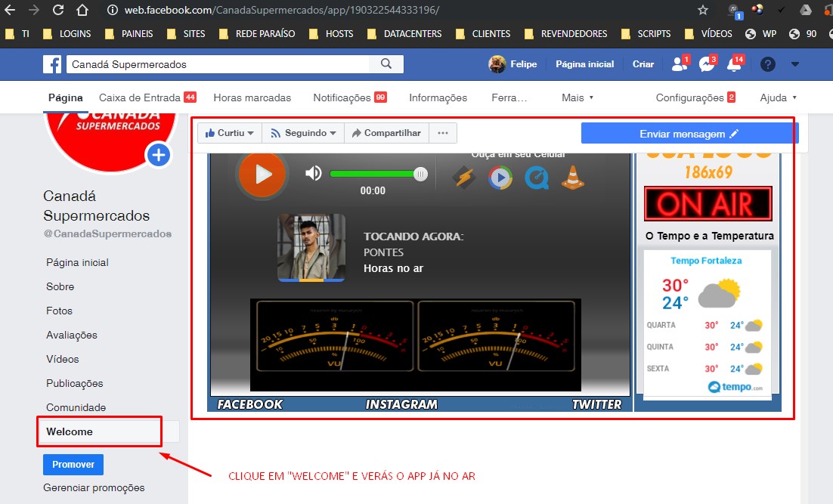Expand the Ajuda dropdown
The height and width of the screenshot is (504, 833).
point(778,97)
